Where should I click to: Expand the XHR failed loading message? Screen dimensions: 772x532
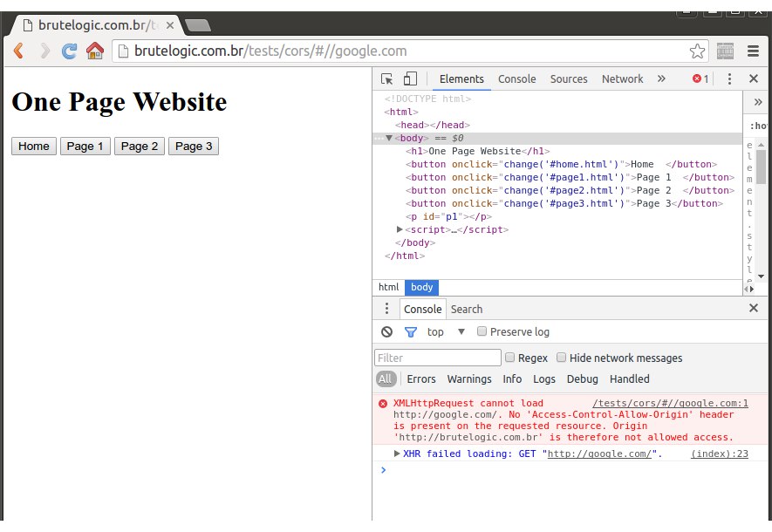pyautogui.click(x=397, y=454)
